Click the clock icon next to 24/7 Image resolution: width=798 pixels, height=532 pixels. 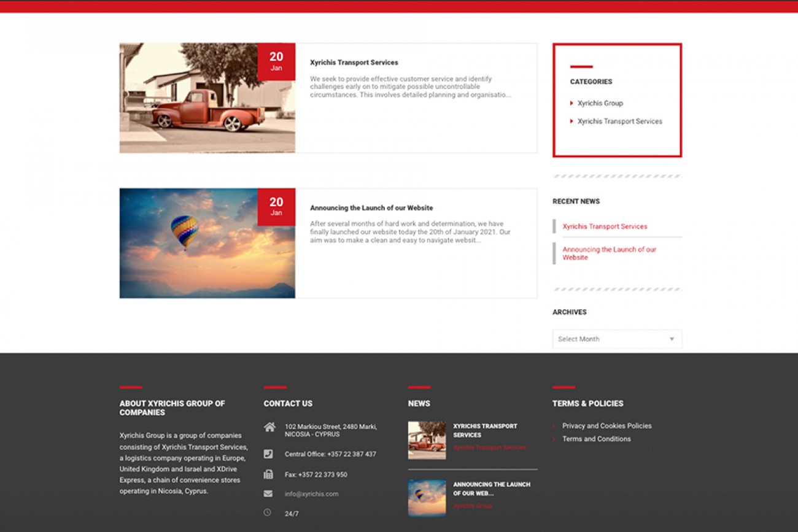268,513
